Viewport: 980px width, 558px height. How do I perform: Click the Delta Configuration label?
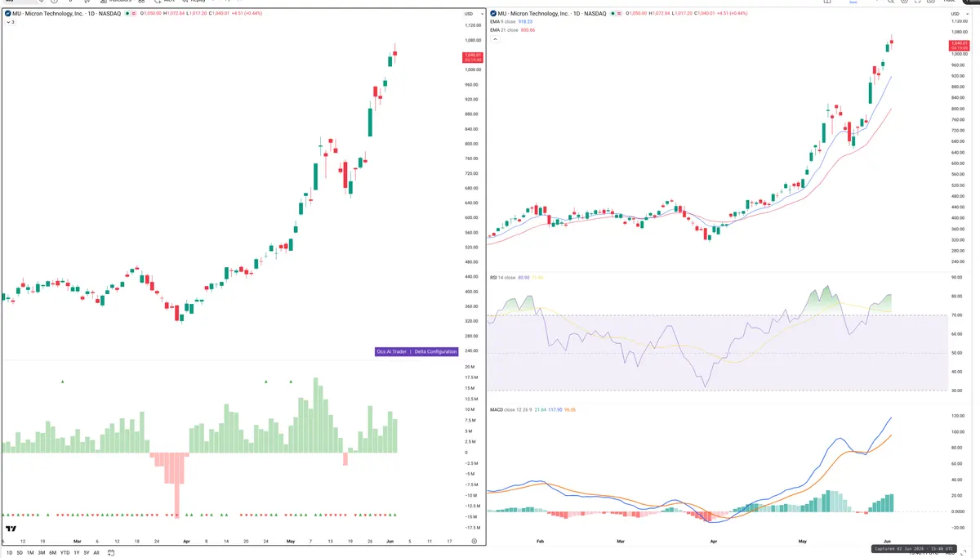click(x=435, y=351)
